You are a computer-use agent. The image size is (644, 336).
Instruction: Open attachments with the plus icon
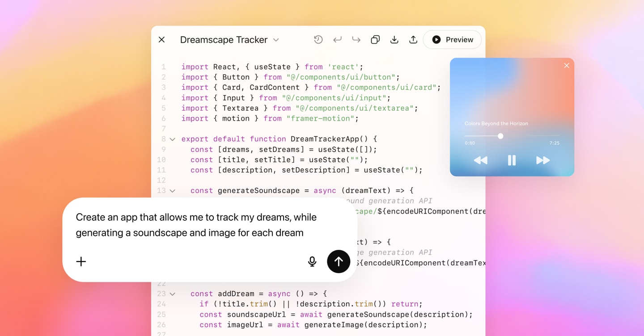point(81,261)
